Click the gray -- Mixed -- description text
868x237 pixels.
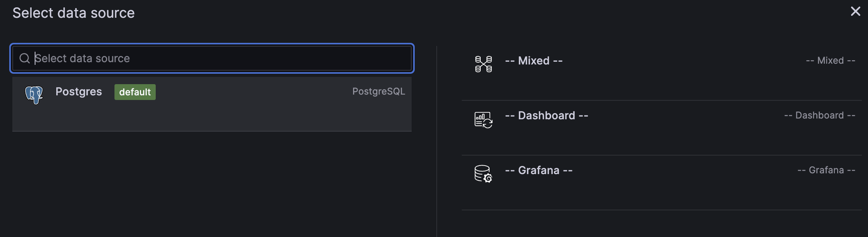(x=831, y=61)
